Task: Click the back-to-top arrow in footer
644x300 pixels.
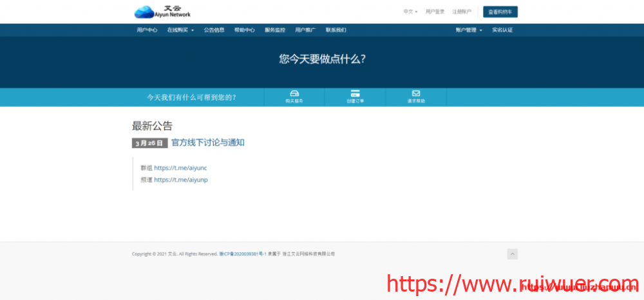Action: coord(512,254)
